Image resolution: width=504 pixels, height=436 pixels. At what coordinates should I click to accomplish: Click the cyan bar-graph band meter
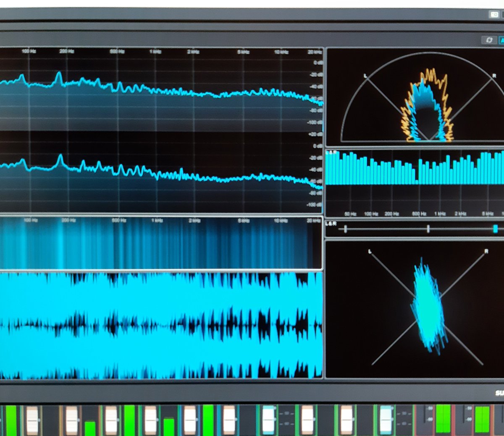415,168
